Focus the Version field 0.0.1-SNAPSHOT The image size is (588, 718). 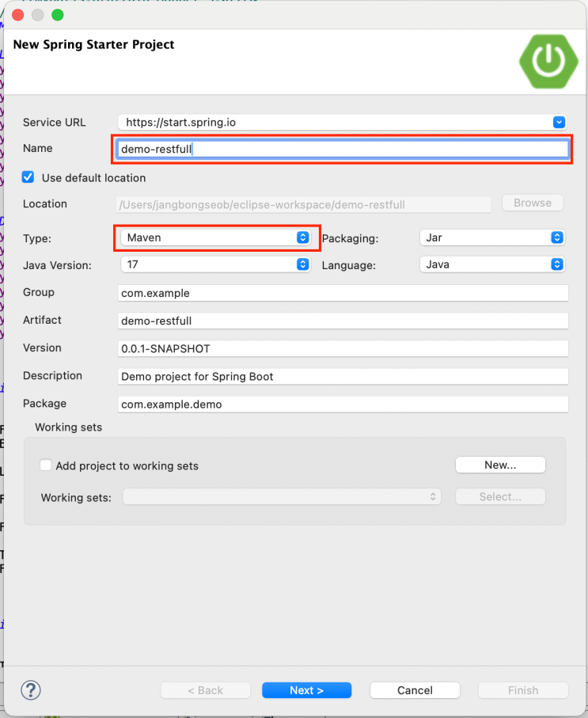click(343, 349)
